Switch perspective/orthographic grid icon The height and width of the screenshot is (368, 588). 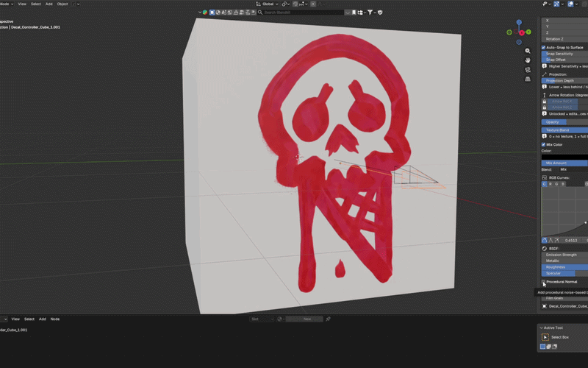[528, 79]
